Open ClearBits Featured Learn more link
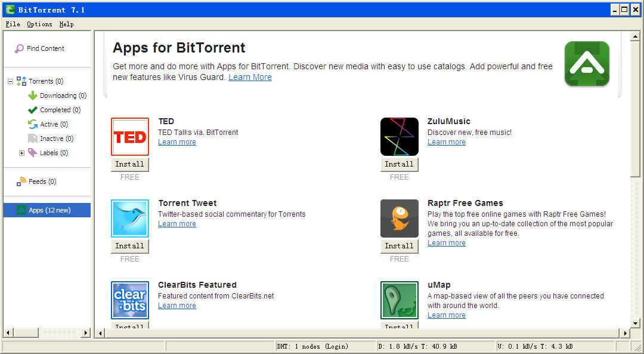 [x=177, y=306]
